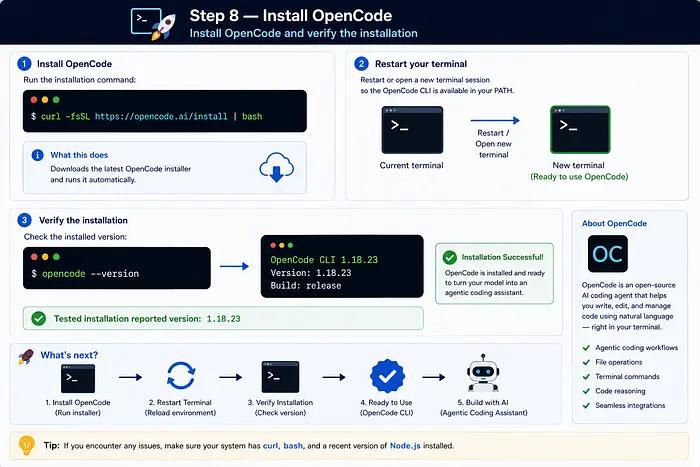Click the 'Verify the installation' heading
The height and width of the screenshot is (467, 700).
click(x=83, y=221)
